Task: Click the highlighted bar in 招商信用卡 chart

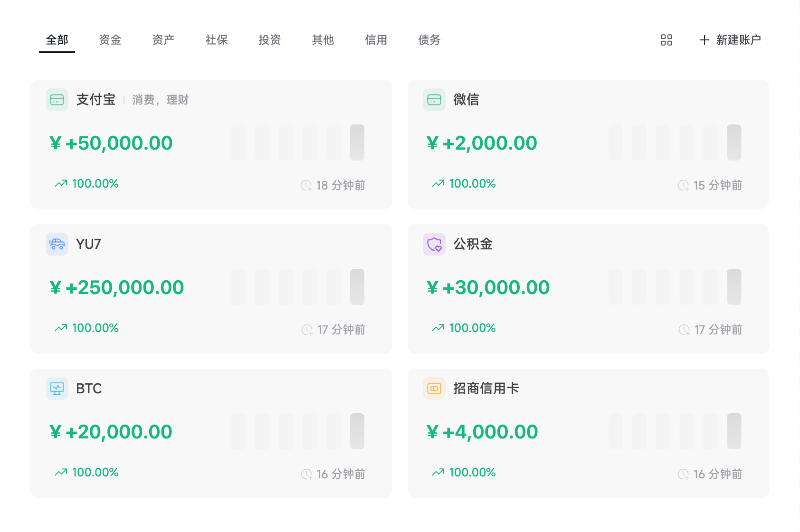Action: click(734, 431)
